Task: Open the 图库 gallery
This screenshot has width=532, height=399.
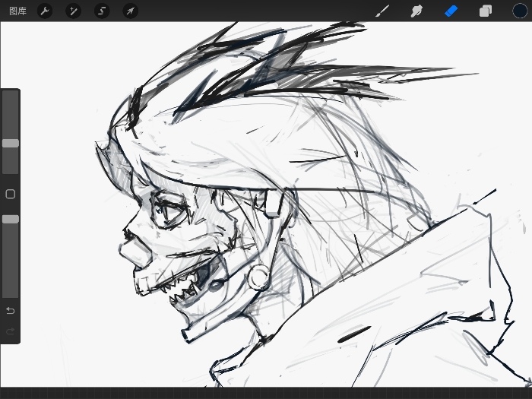Action: pos(17,11)
